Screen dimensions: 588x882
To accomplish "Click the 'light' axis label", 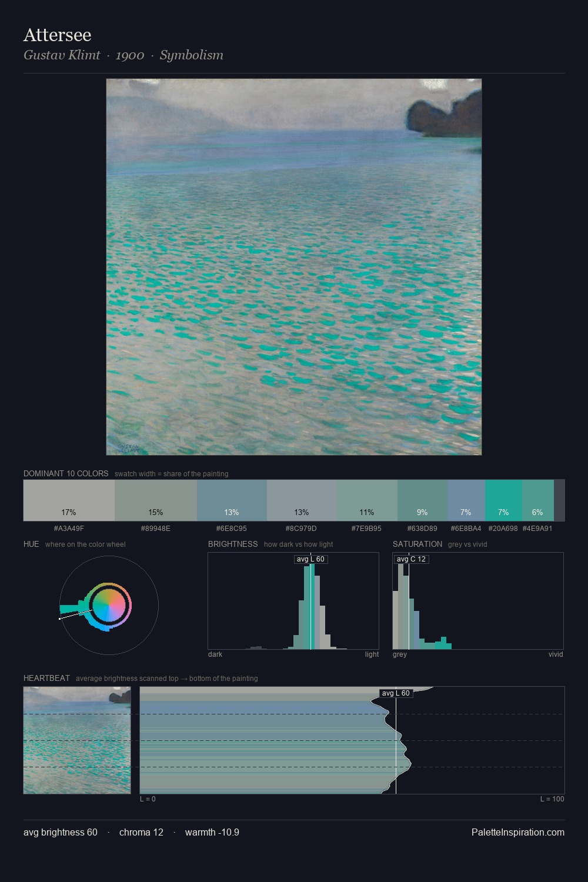I will tap(372, 654).
